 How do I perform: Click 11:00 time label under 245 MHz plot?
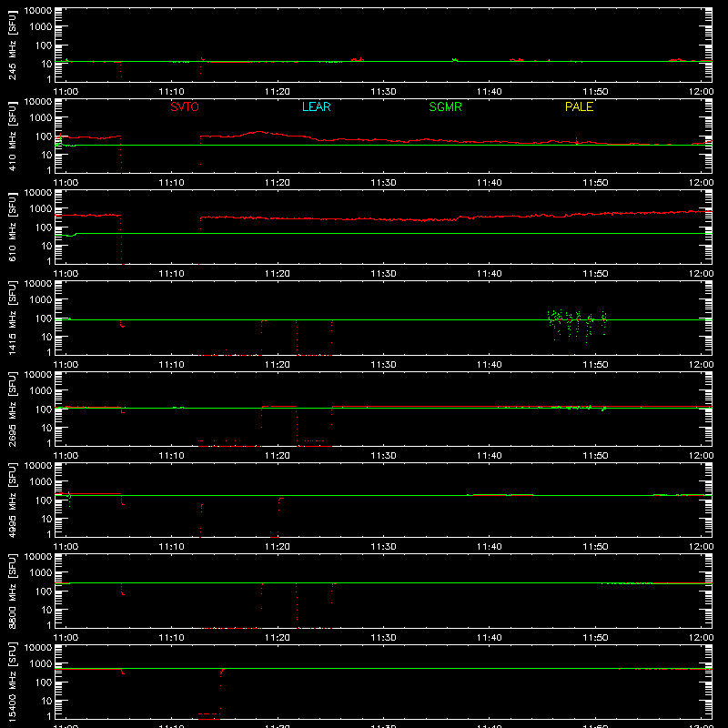pyautogui.click(x=66, y=92)
